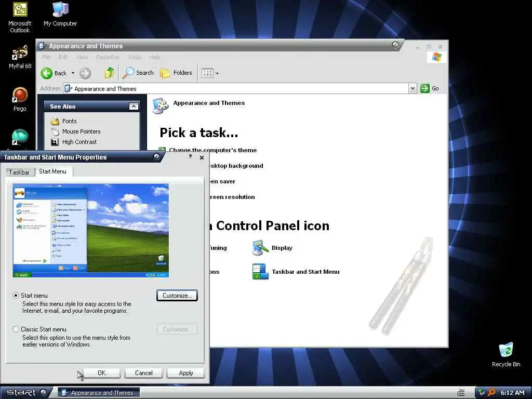Click the green Back arrow icon
The image size is (532, 399).
click(x=47, y=73)
